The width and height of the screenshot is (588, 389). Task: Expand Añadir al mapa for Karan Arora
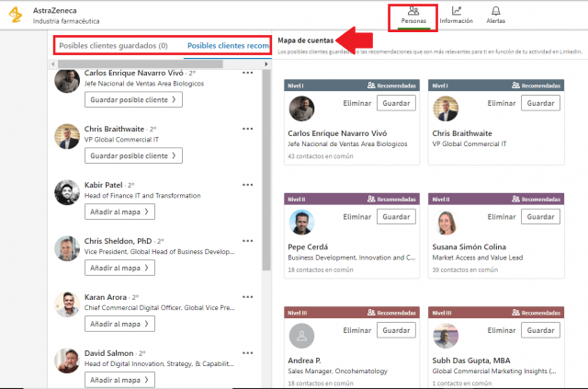(x=119, y=324)
